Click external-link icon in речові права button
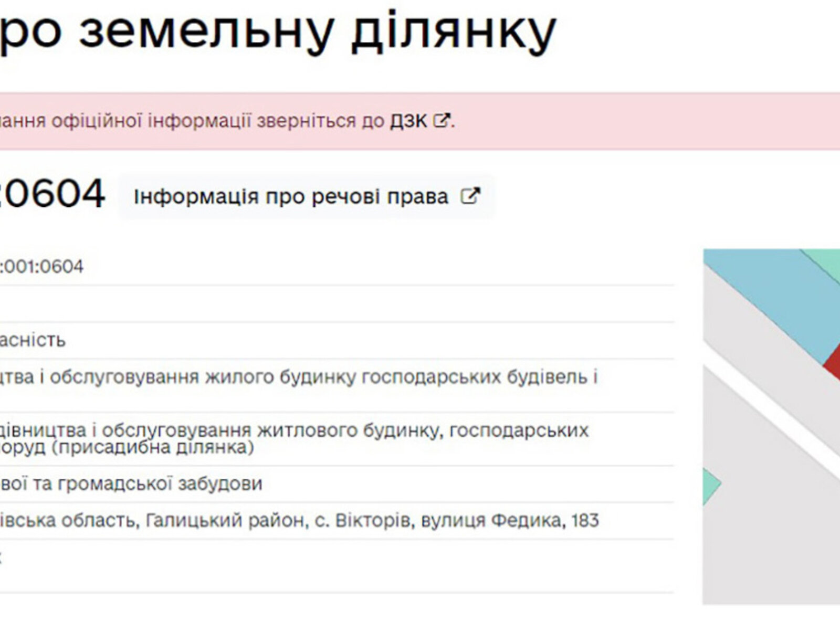Screen dimensions: 840x630 point(470,196)
